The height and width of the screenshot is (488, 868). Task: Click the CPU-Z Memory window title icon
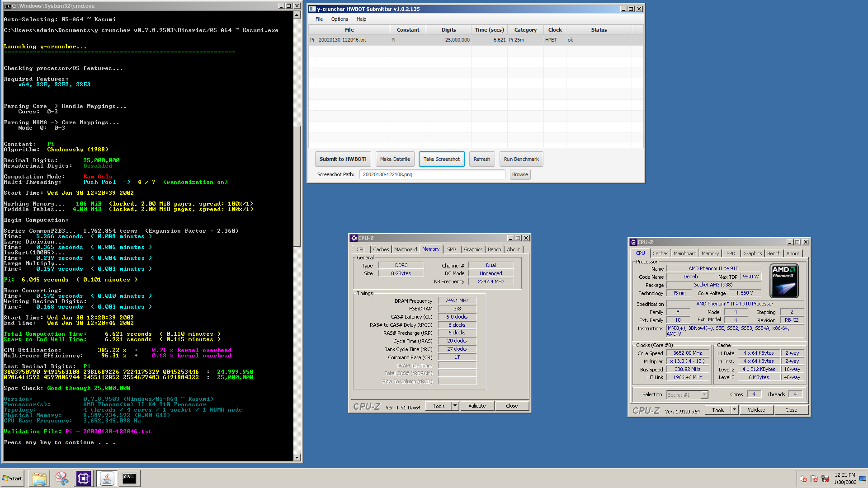354,238
